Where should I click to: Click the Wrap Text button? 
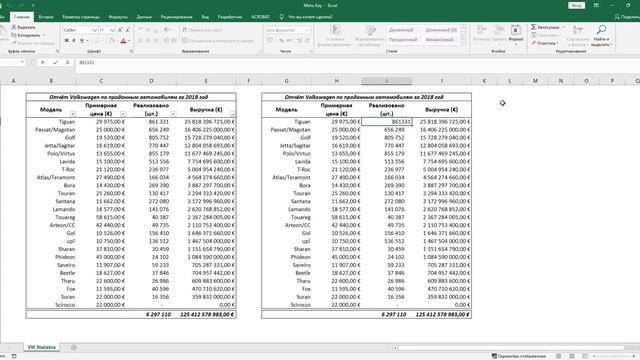click(x=202, y=30)
